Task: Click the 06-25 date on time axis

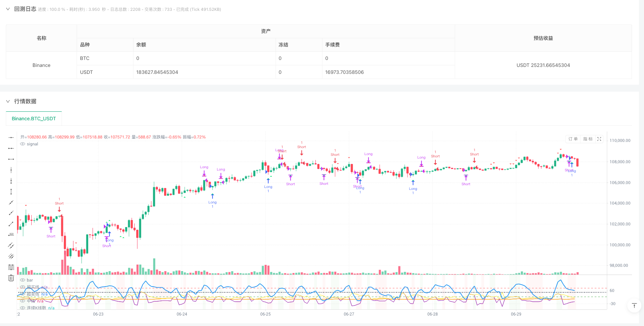Action: click(x=265, y=314)
